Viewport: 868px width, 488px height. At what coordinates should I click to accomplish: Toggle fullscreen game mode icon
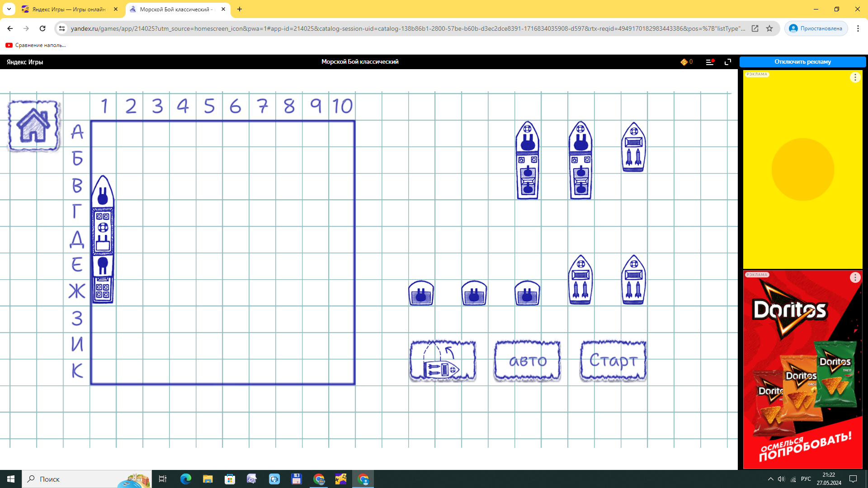coord(728,62)
